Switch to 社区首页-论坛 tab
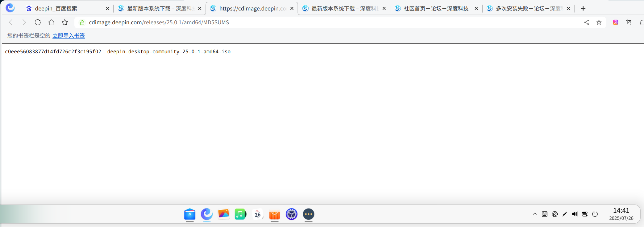 tap(436, 8)
